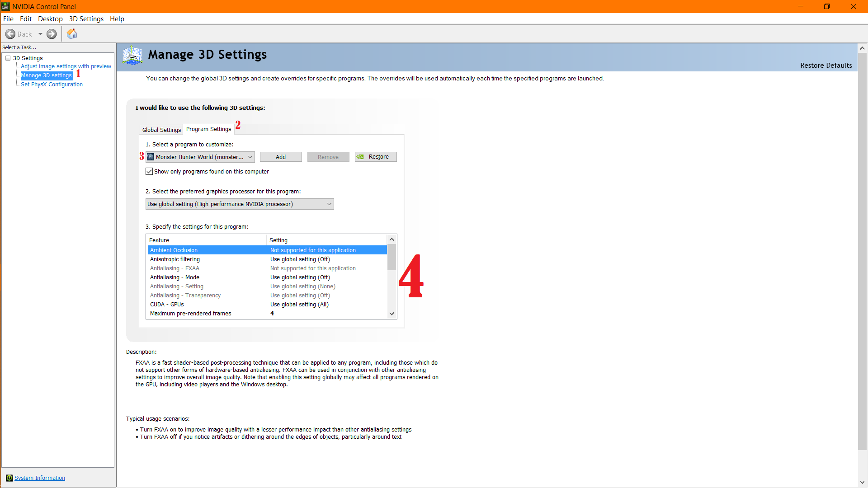Open Set PhysX Configuration task
The width and height of the screenshot is (868, 488).
click(52, 84)
